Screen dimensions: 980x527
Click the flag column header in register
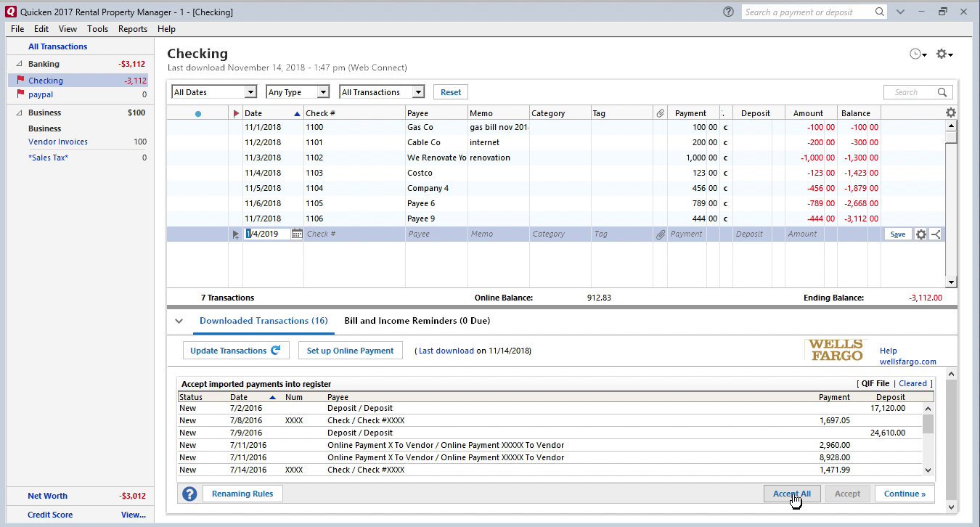235,113
